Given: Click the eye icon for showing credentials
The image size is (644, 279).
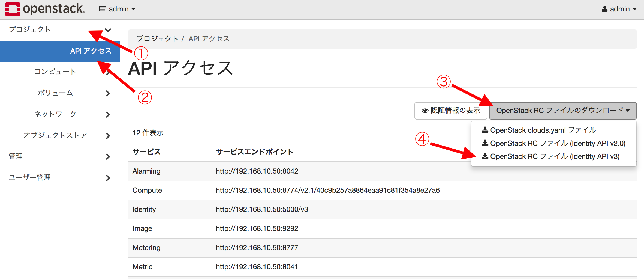Looking at the screenshot, I should [x=425, y=111].
